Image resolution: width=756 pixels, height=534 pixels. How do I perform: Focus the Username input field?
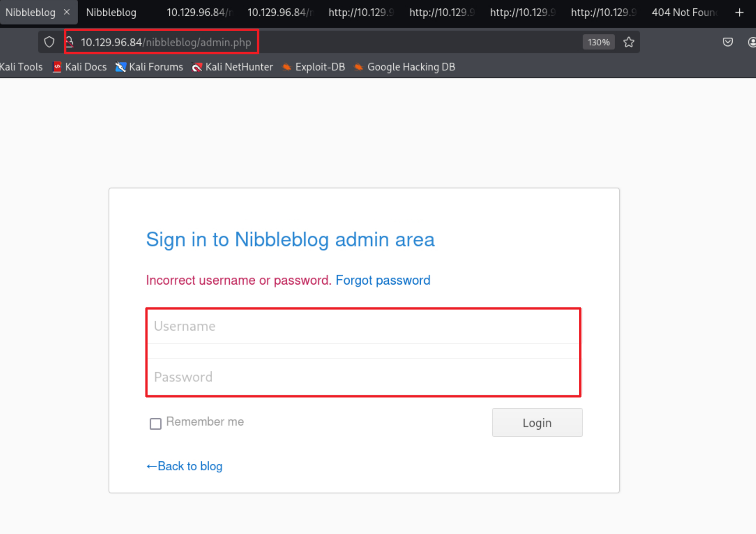pos(363,326)
